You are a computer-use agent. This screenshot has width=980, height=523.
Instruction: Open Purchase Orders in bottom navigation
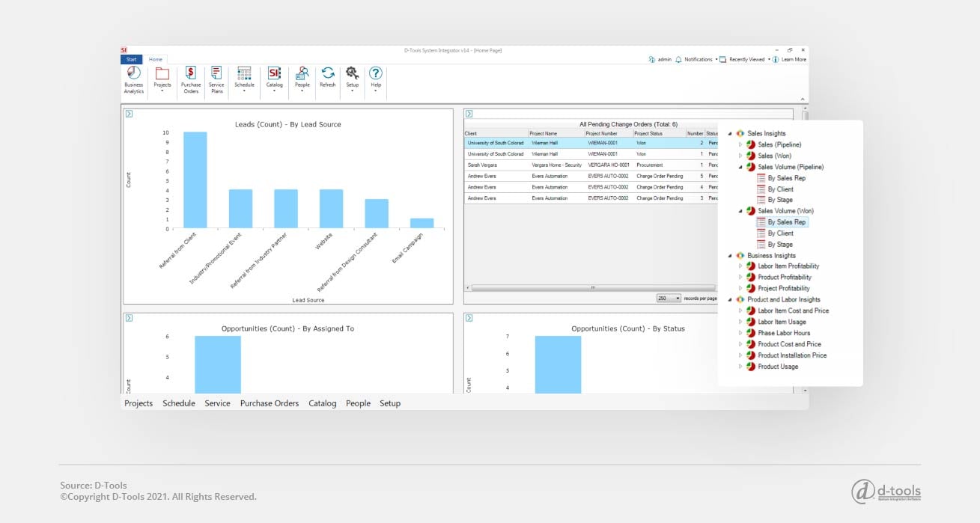(270, 403)
